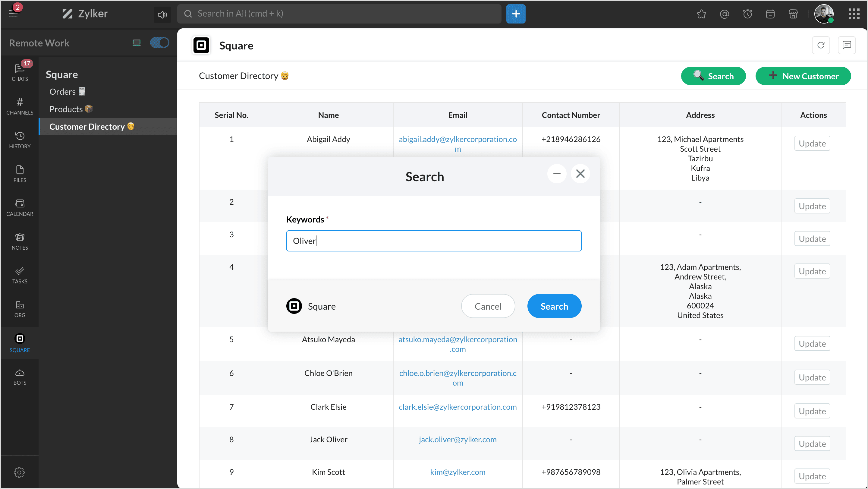
Task: Open the reminders clock icon
Action: click(x=747, y=14)
